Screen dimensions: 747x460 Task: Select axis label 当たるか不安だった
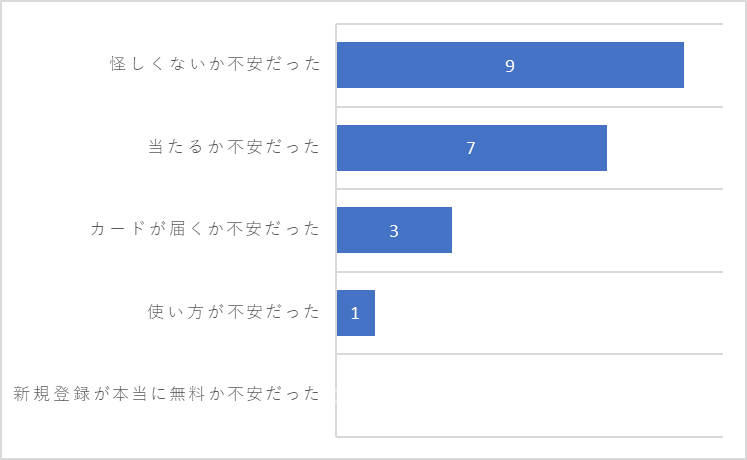(234, 146)
